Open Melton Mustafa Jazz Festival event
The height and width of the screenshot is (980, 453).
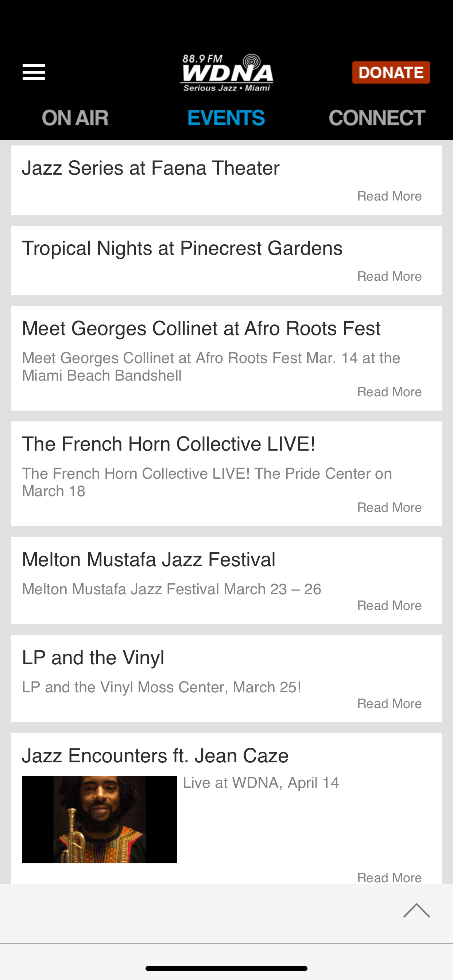coord(149,560)
